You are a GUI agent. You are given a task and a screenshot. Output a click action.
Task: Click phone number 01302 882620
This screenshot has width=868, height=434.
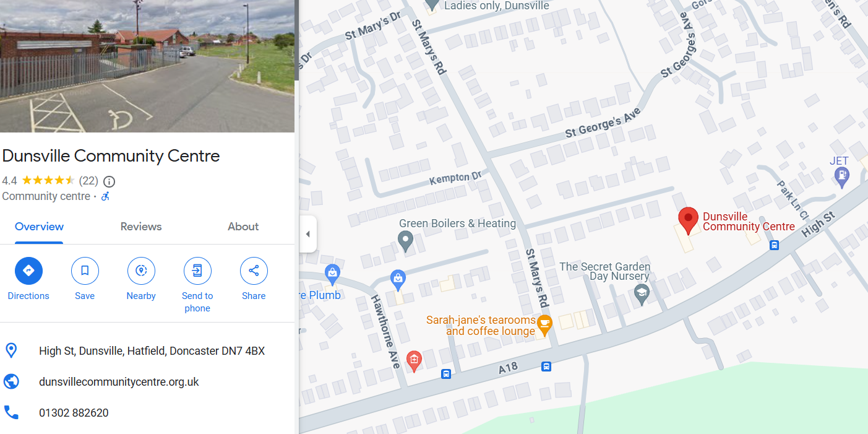point(74,413)
